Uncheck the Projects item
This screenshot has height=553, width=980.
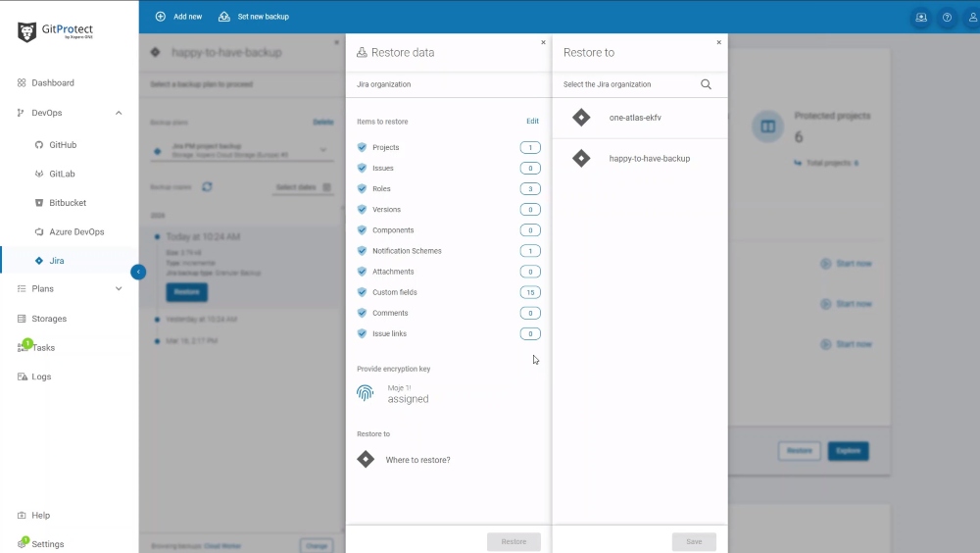pos(362,147)
